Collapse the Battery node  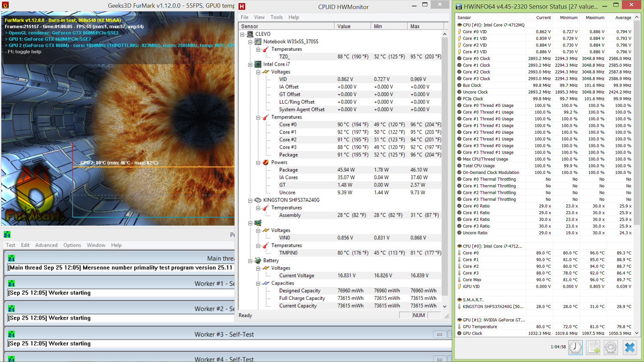250,261
